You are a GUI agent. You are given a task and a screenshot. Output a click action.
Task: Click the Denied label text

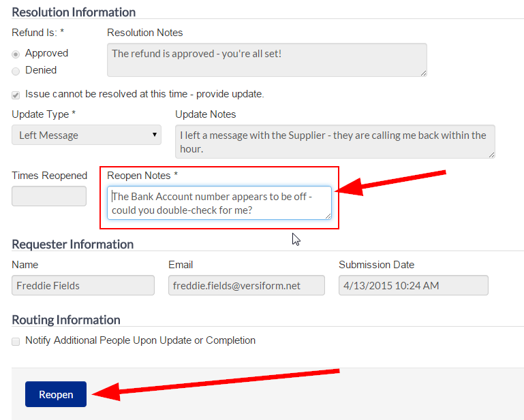(x=41, y=70)
